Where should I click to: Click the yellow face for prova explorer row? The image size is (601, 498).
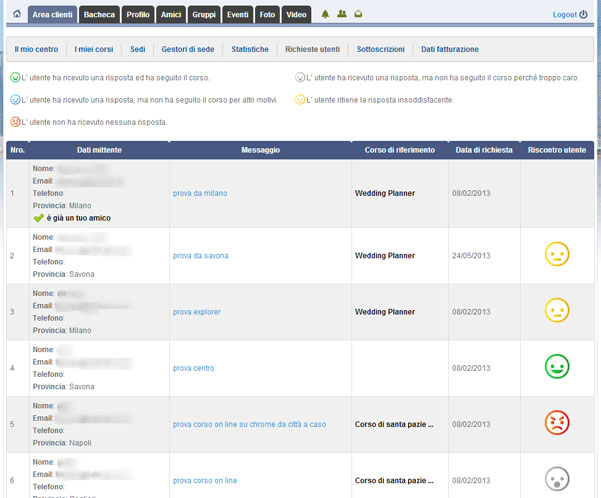(x=557, y=311)
